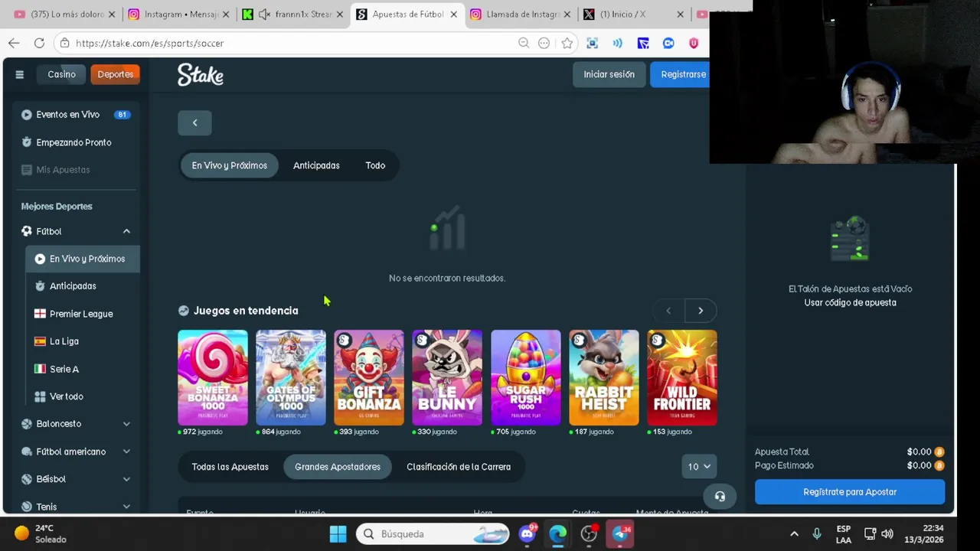Viewport: 980px width, 551px height.
Task: Expand the Béisbol section
Action: pos(126,479)
